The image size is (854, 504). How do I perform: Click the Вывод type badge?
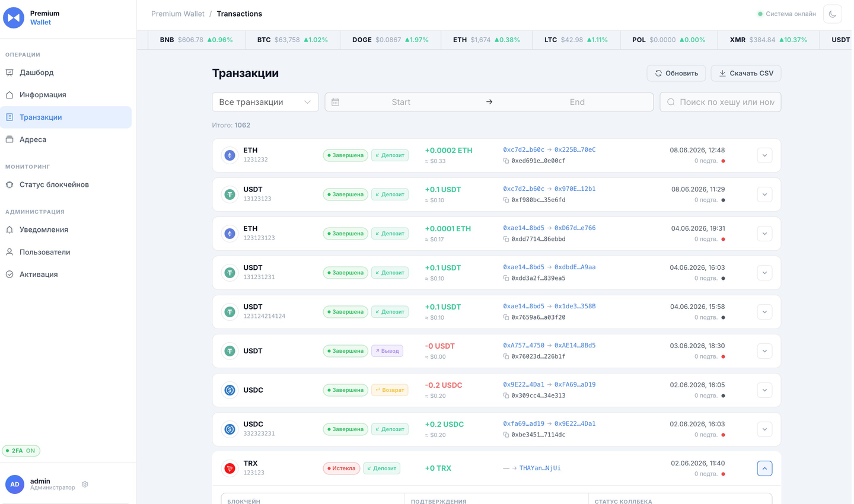[x=387, y=351]
